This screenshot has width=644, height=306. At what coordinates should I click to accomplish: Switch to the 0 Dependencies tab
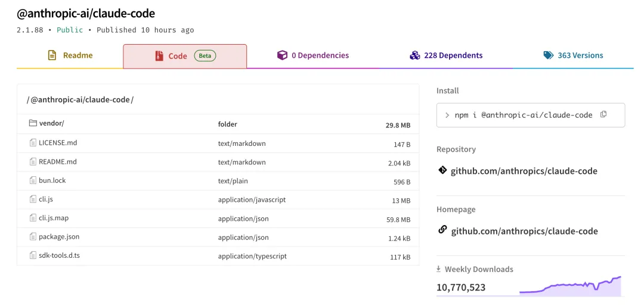(313, 55)
